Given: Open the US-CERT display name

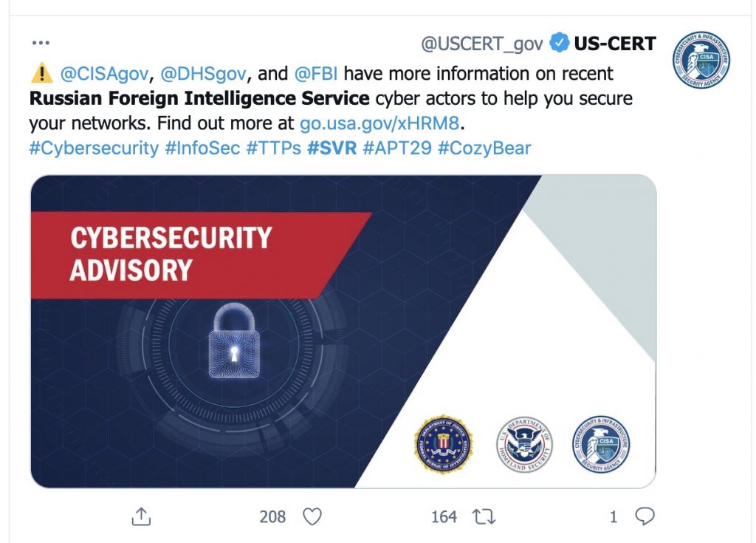Looking at the screenshot, I should pos(615,44).
